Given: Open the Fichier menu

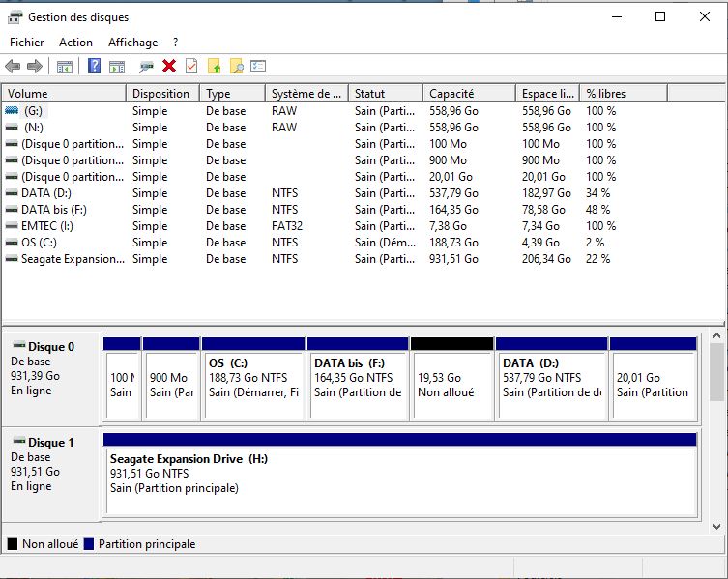Looking at the screenshot, I should coord(27,43).
